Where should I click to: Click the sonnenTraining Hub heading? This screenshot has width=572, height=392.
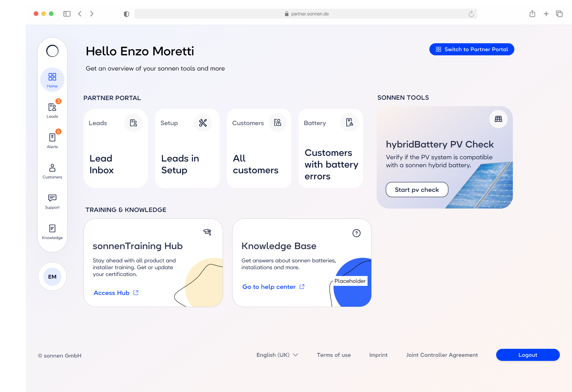[x=138, y=246]
